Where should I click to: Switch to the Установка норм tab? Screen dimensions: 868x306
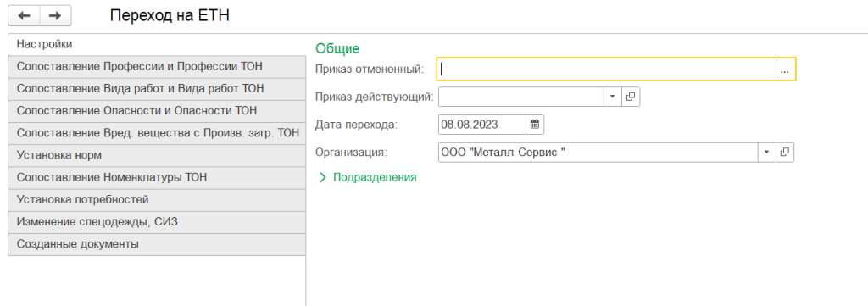157,155
